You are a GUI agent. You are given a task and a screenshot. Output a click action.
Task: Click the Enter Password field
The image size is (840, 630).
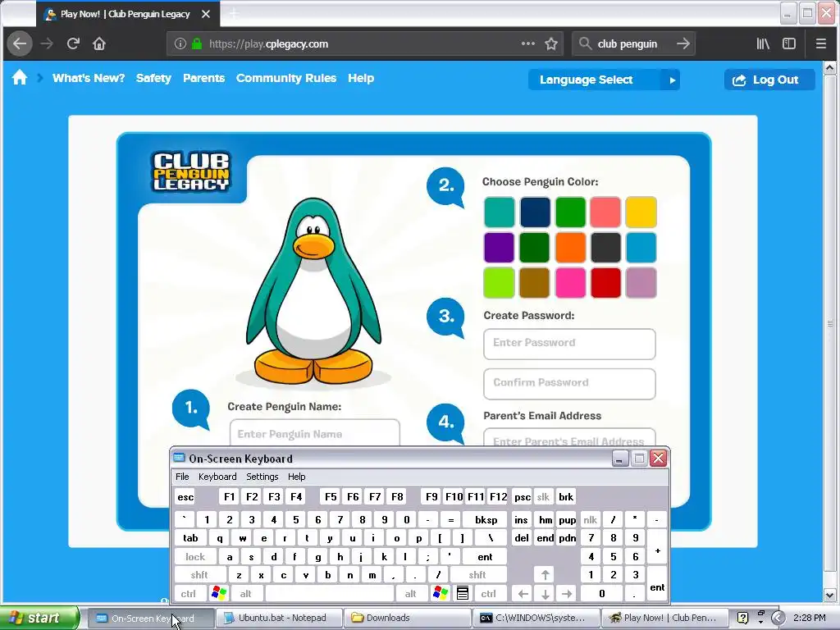point(569,344)
